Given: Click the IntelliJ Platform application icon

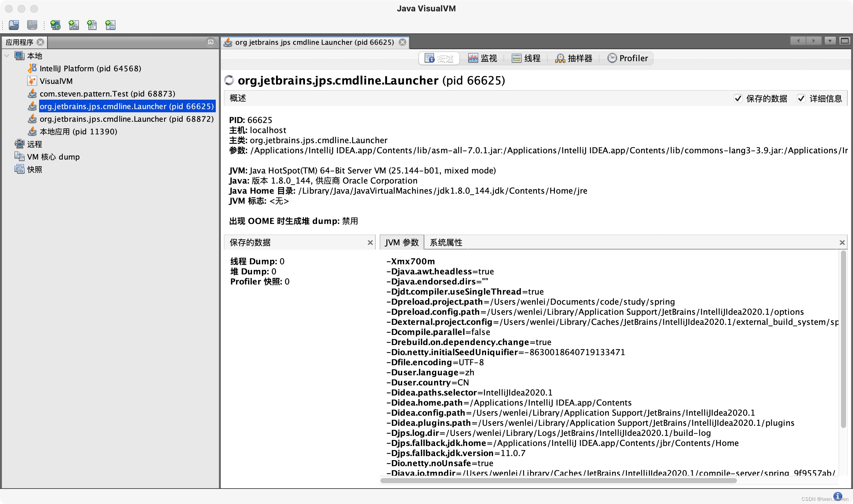Looking at the screenshot, I should [32, 68].
